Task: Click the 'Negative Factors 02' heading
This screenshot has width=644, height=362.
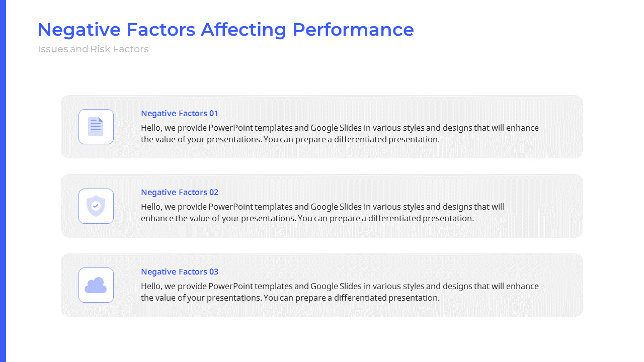Action: [x=180, y=192]
